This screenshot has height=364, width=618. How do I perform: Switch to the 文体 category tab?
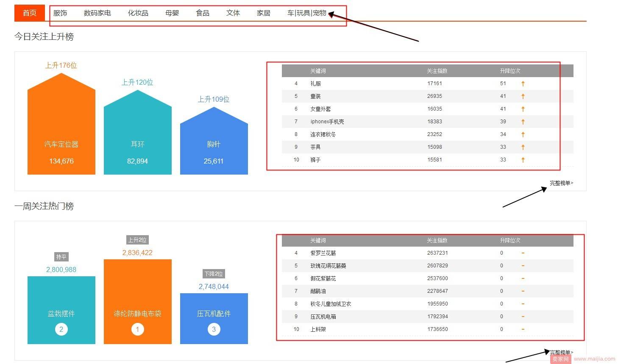(233, 13)
